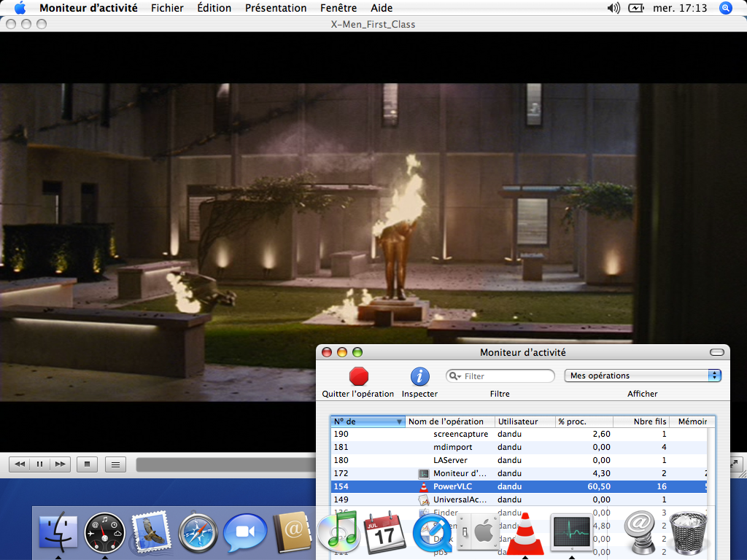The image size is (747, 560).
Task: Click the Activity Monitor Dock icon
Action: tap(572, 532)
